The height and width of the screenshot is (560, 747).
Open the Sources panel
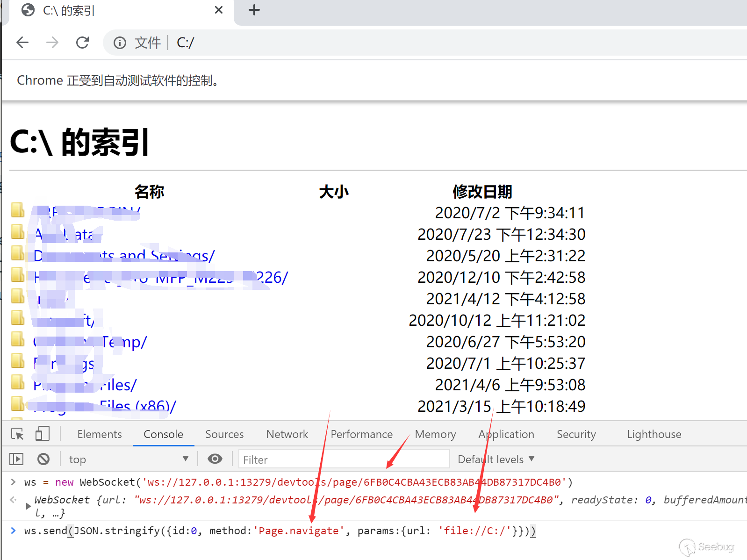click(x=224, y=434)
